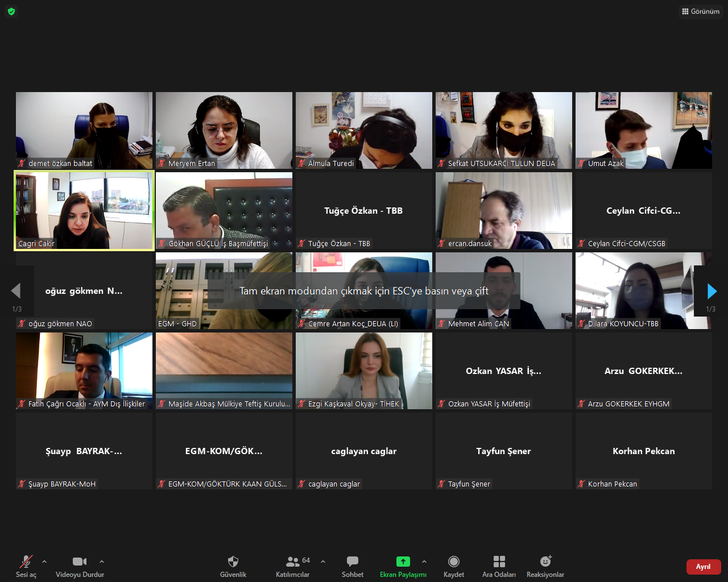
Task: Expand video options arrow beside Videoyu Durdur
Action: [102, 562]
